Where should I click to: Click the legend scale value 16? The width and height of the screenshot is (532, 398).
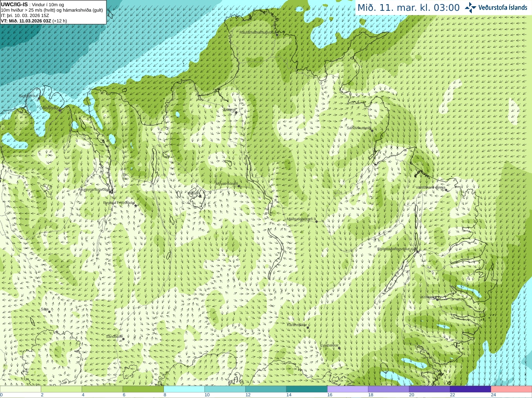[330, 395]
